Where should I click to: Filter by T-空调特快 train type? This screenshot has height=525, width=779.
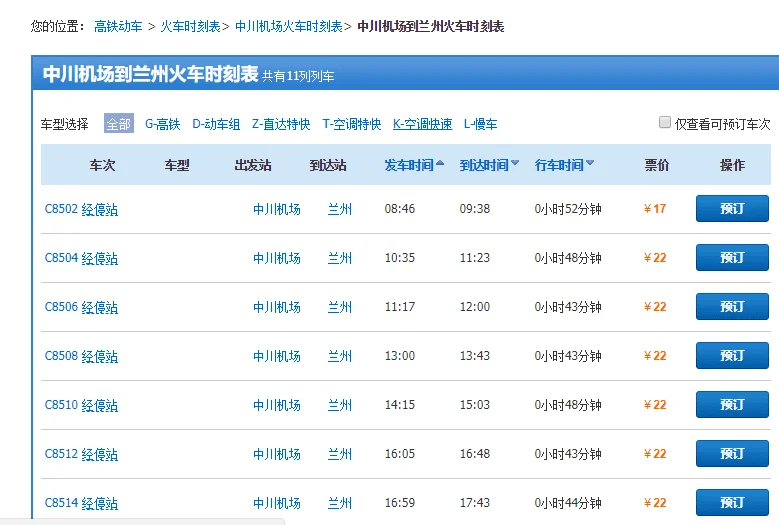click(x=351, y=124)
